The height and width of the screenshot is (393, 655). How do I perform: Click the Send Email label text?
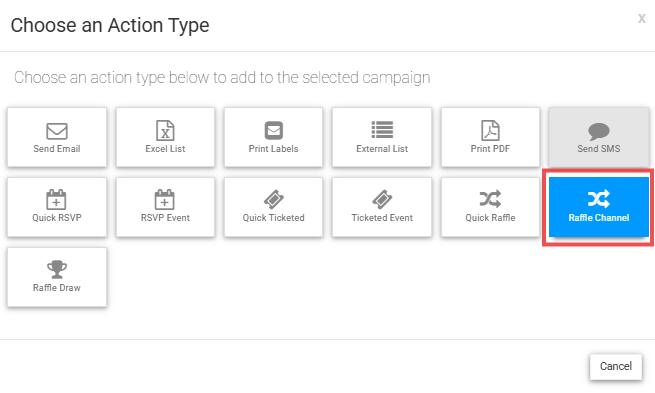[x=57, y=149]
